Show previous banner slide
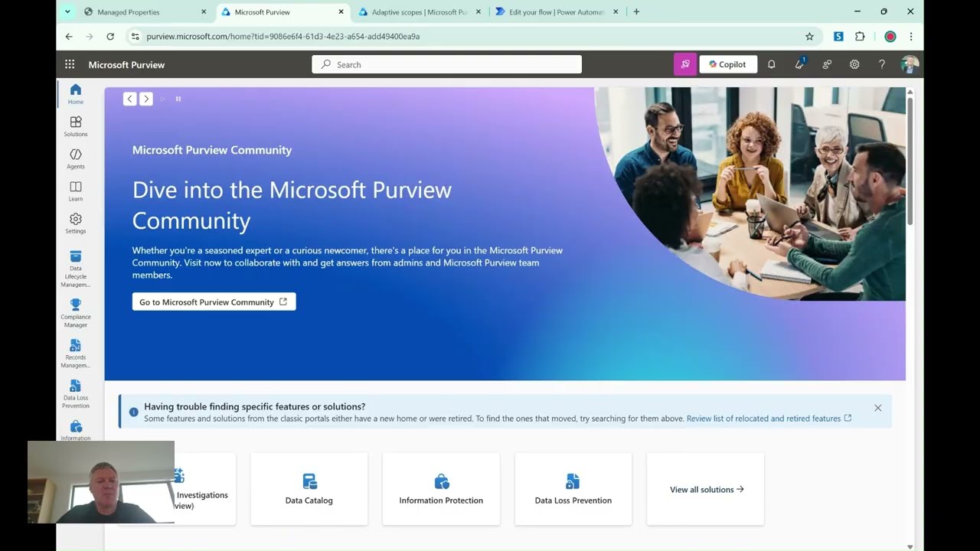Viewport: 980px width, 551px height. click(x=130, y=99)
